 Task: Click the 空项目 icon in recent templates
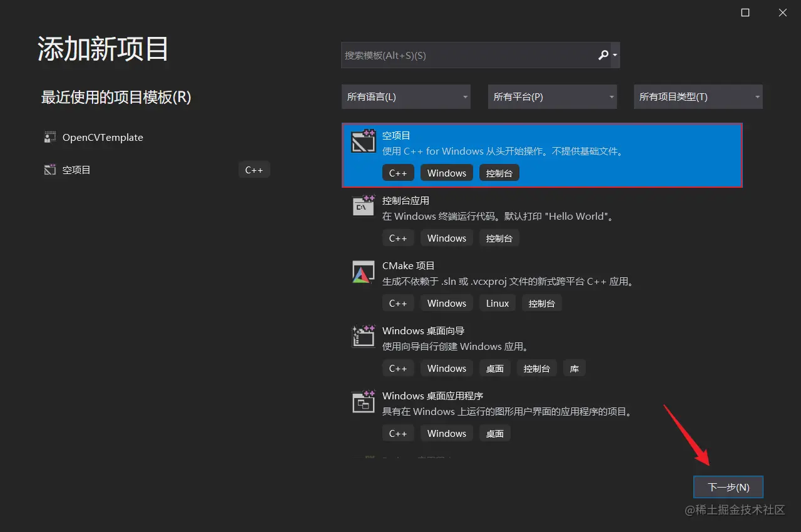[x=50, y=170]
